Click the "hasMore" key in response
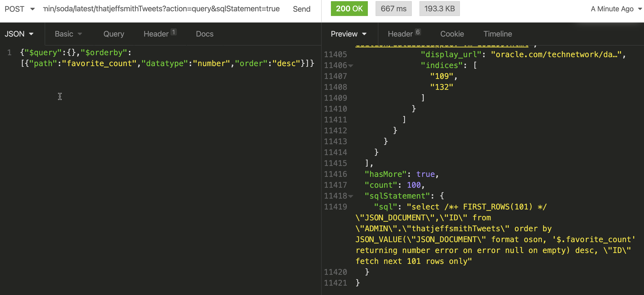The image size is (644, 295). tap(385, 174)
